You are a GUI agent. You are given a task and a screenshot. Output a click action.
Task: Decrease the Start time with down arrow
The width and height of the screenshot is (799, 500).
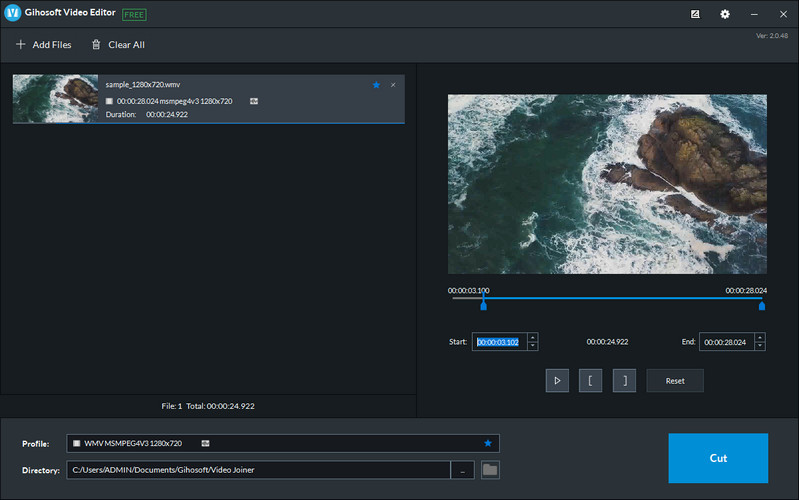532,346
